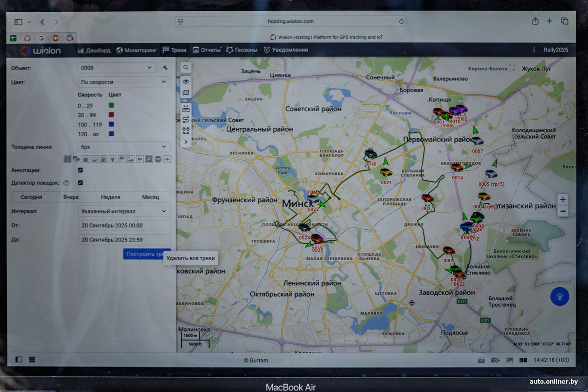The height and width of the screenshot is (392, 588).
Task: Open the Google bookmark favicon
Action: click(x=41, y=38)
